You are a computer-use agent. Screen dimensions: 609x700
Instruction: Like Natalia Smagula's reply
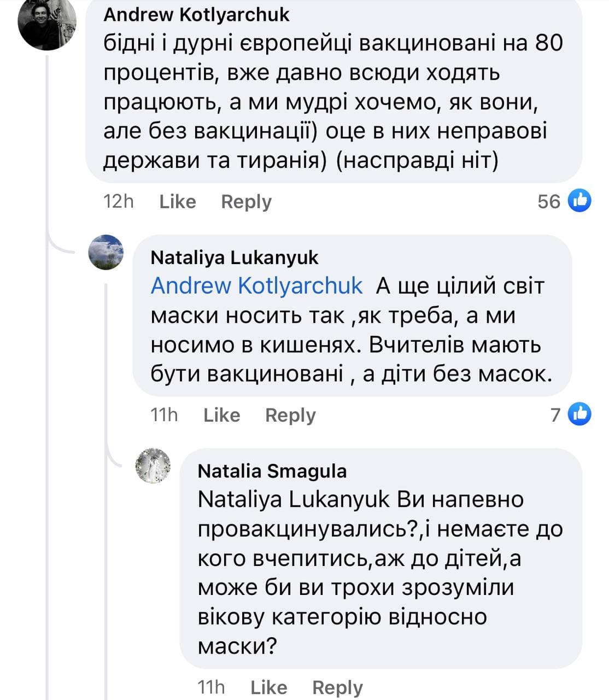pos(268,687)
